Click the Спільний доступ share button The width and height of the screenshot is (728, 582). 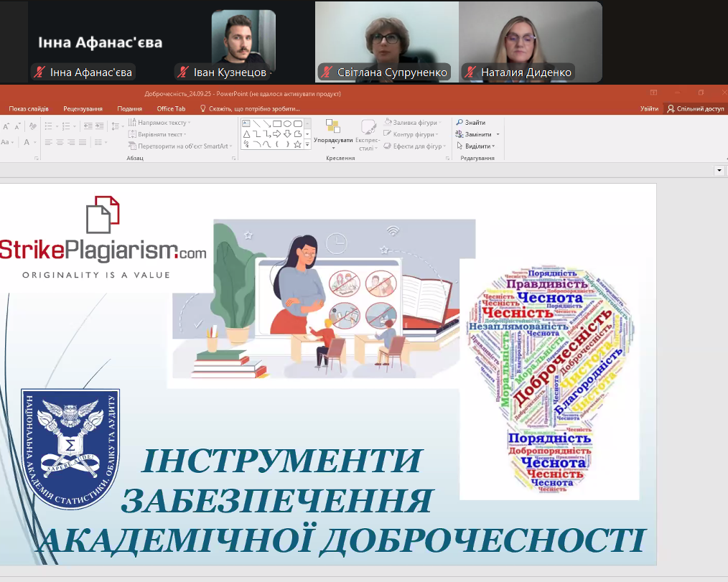click(x=695, y=108)
